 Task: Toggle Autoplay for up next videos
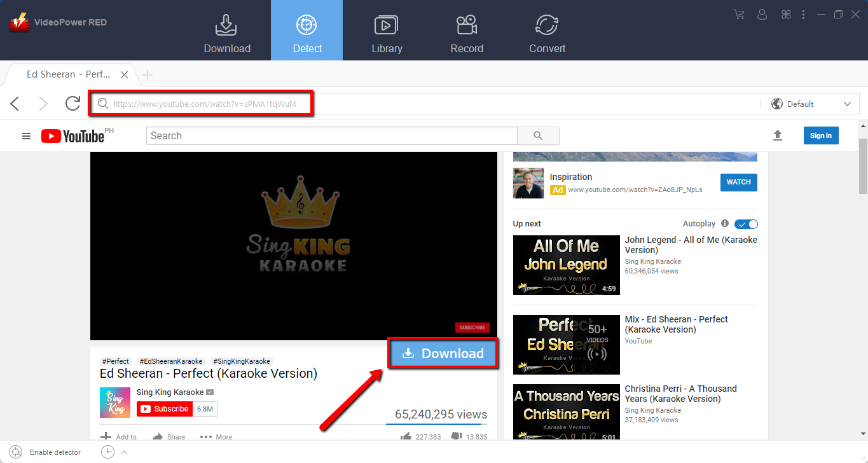745,224
